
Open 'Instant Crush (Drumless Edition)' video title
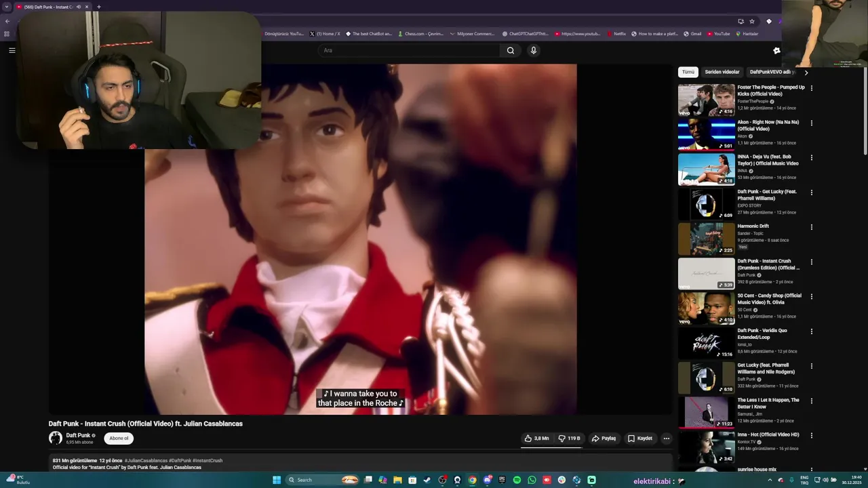point(768,264)
